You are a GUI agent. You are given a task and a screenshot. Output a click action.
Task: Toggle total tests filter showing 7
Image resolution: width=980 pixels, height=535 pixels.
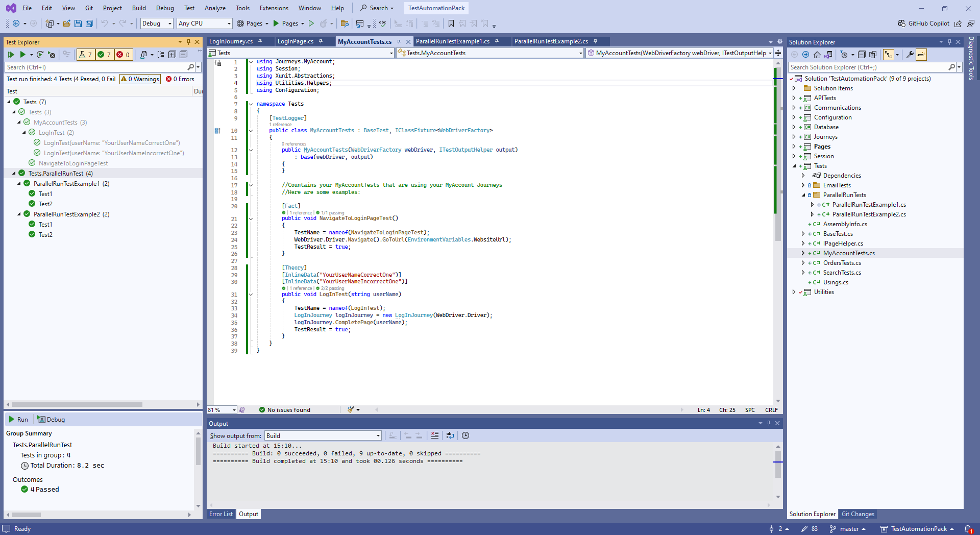[85, 55]
